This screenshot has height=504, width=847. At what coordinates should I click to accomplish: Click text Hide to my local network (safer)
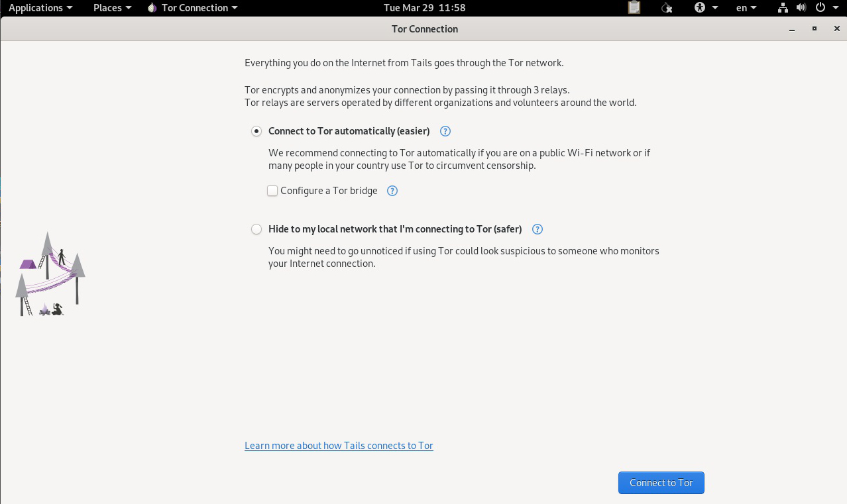tap(395, 229)
